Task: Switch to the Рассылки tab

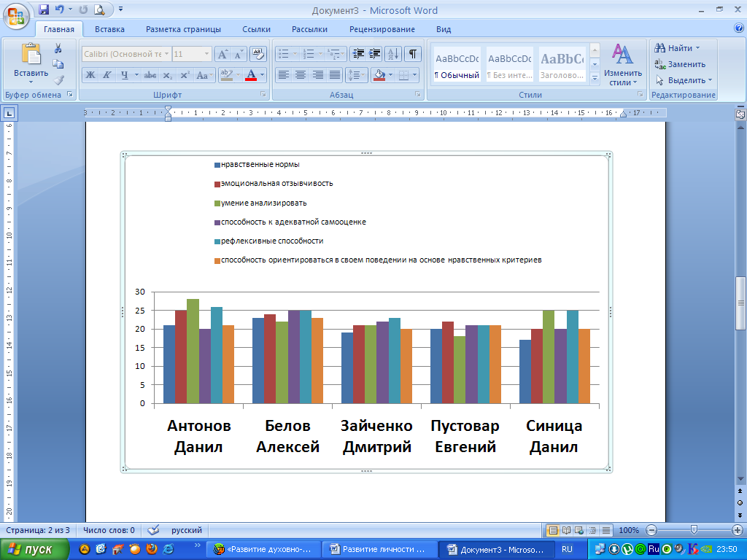Action: [x=309, y=29]
